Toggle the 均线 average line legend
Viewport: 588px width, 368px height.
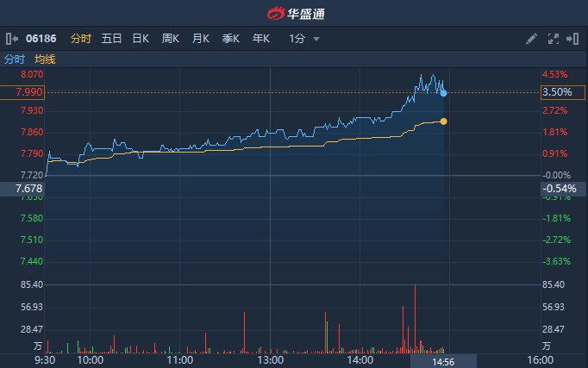(45, 59)
